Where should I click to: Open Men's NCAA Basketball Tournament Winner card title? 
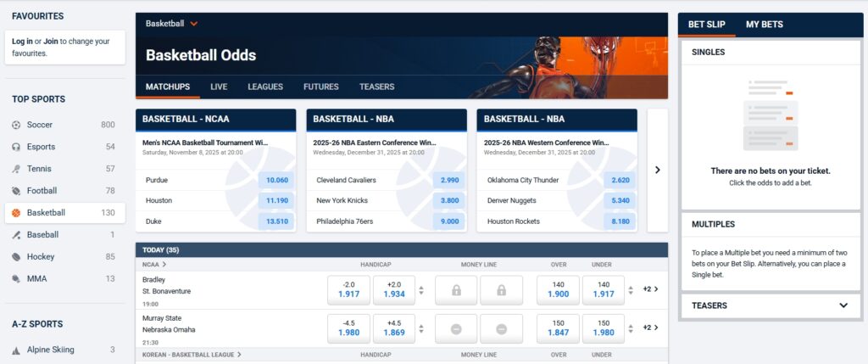point(205,143)
